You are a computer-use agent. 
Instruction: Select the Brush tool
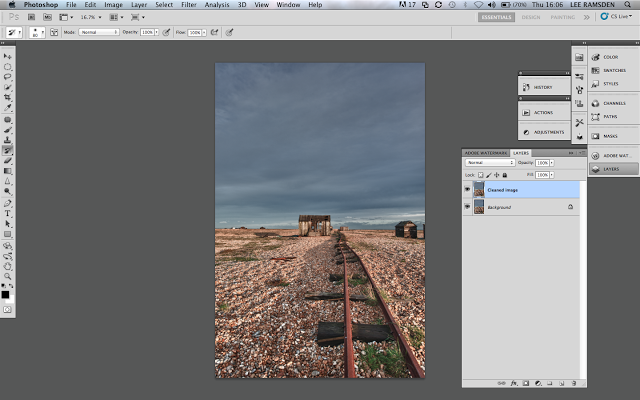7,130
